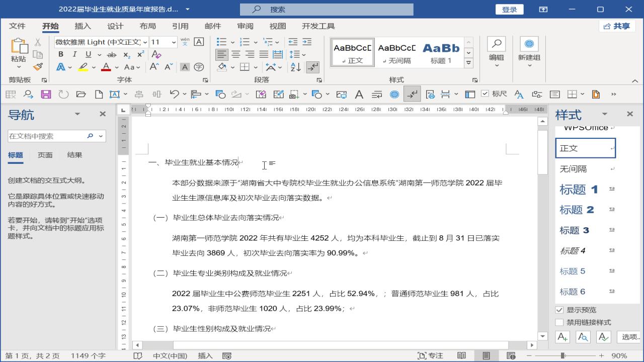The height and width of the screenshot is (362, 644).
Task: Select the 结果 tab in navigation pane
Action: 74,155
